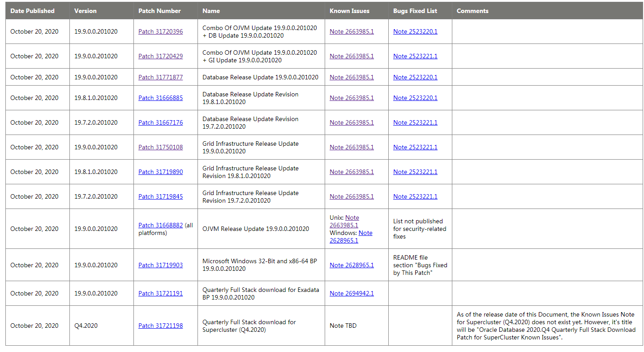Open Patch 31721191 for Exadata BP

[160, 293]
